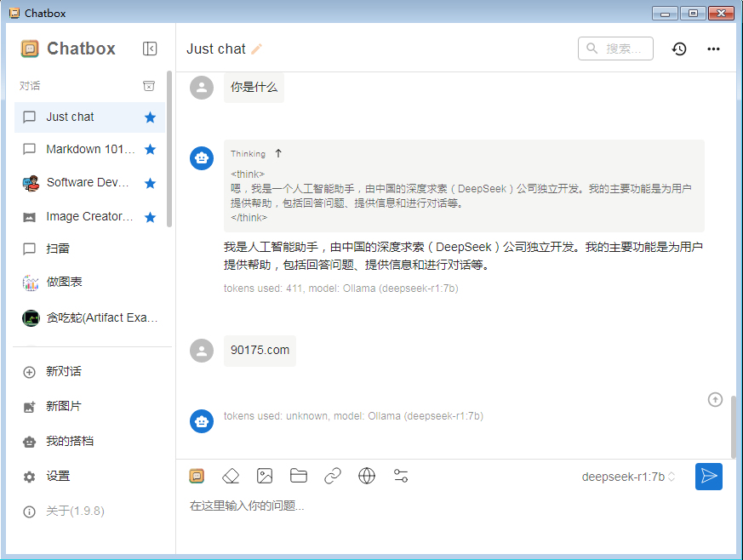Open the 做图表 conversation

89,283
